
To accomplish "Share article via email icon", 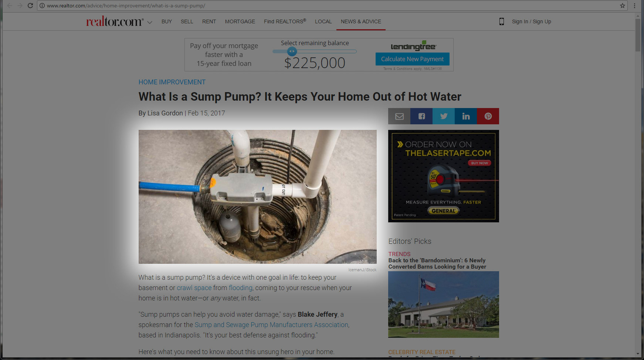I will pyautogui.click(x=399, y=116).
